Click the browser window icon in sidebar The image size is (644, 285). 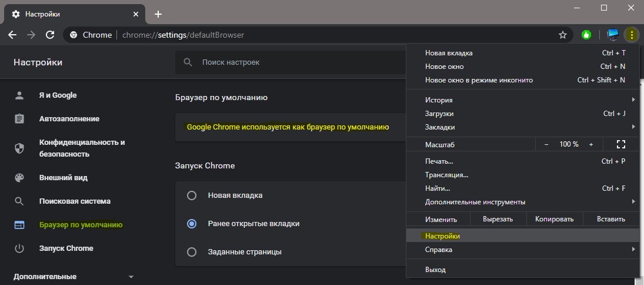coord(19,225)
